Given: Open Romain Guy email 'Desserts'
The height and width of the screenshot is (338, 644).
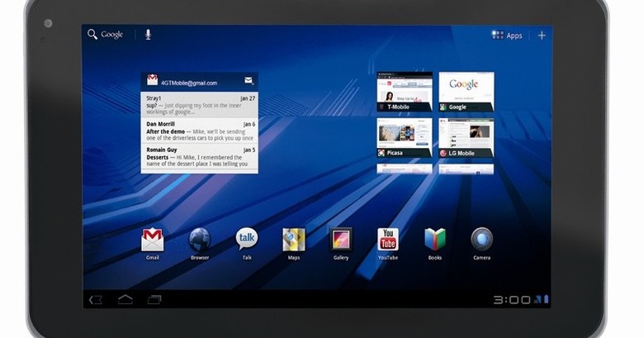Looking at the screenshot, I should (x=200, y=156).
